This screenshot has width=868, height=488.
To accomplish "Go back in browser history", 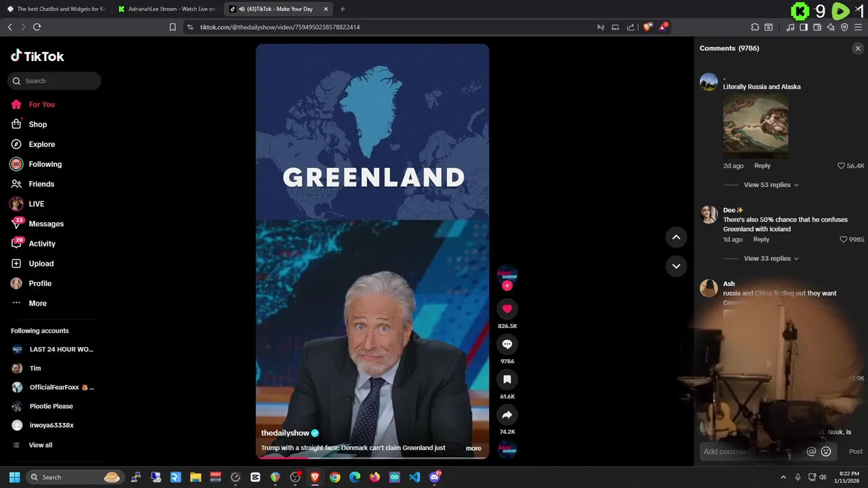I will click(9, 27).
